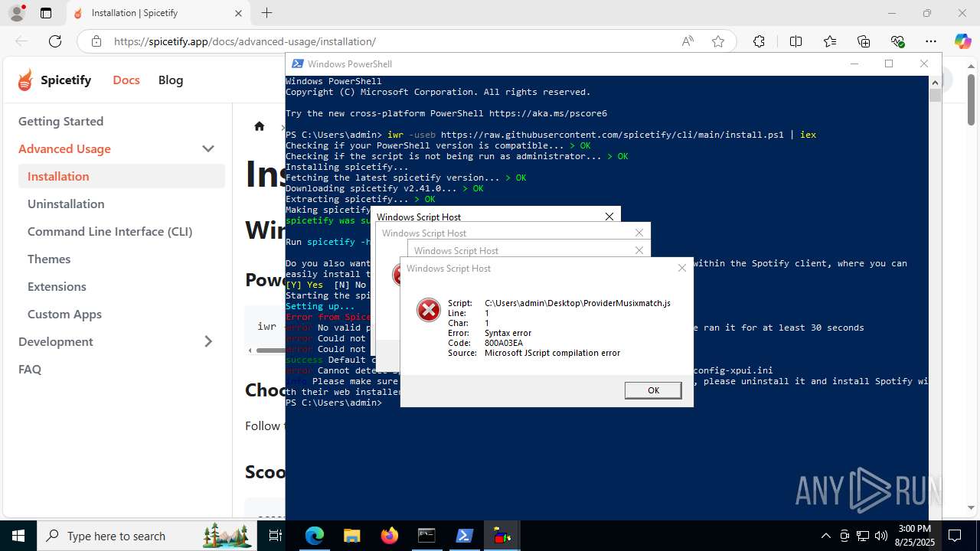Open the notification center icon

coord(955,536)
